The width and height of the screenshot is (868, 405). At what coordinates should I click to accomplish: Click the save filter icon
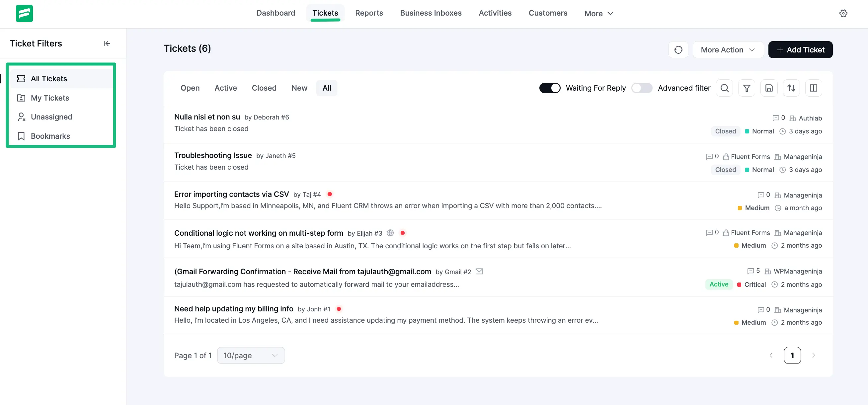point(769,88)
